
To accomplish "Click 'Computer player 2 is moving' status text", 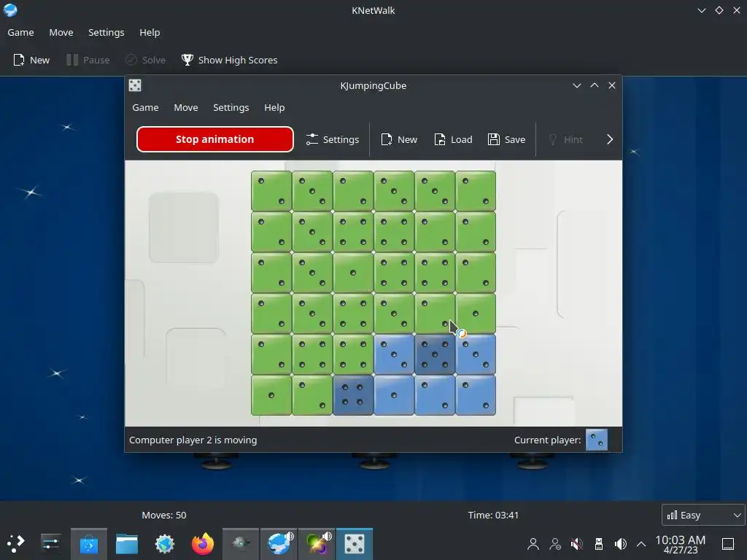I will [x=193, y=440].
